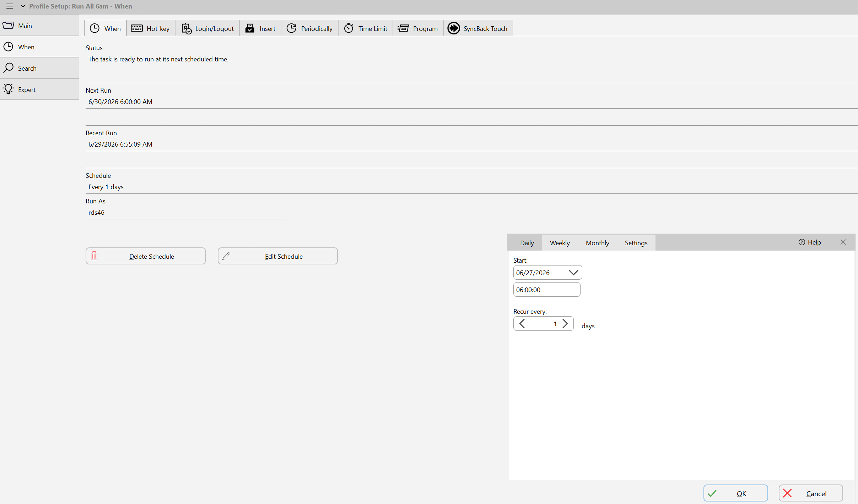Screen dimensions: 858x504
Task: Click the clock icon beside sidebar When
Action: click(8, 47)
